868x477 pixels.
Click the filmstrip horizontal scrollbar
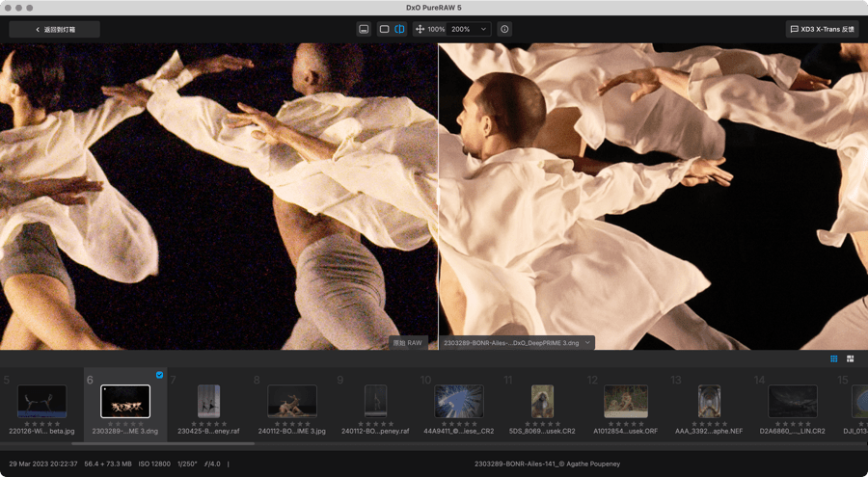pyautogui.click(x=163, y=444)
